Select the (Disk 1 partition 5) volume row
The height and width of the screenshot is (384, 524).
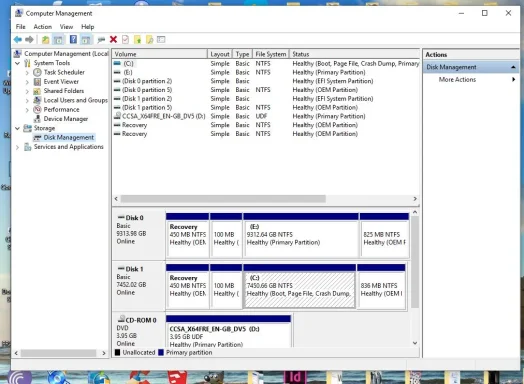tap(266, 108)
